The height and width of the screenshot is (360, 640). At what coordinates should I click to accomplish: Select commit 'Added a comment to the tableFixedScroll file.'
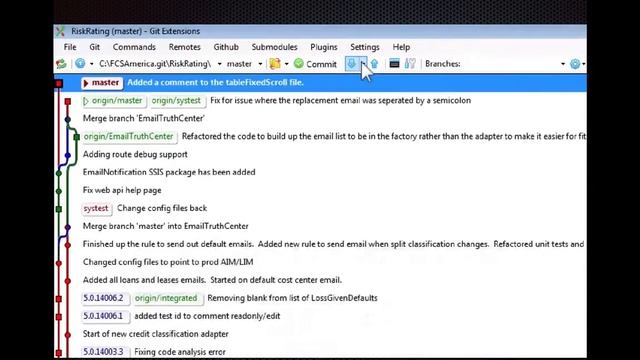(x=215, y=82)
